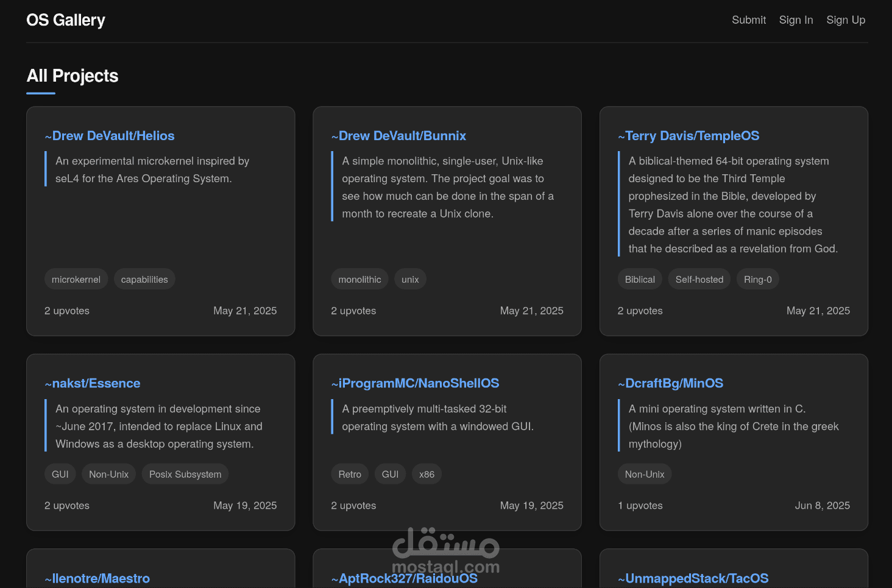Click the GUI tag on the NanoShellOS card

(x=390, y=474)
